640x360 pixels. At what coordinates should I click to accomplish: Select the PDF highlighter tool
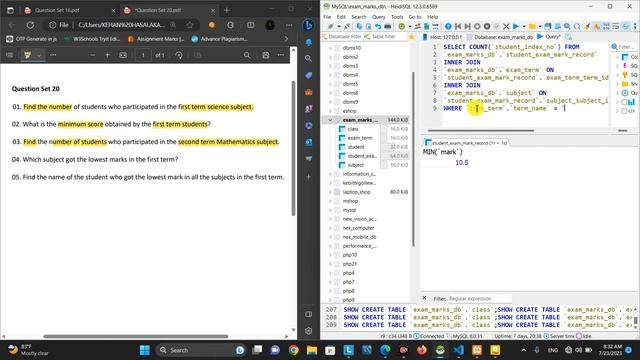[x=27, y=55]
